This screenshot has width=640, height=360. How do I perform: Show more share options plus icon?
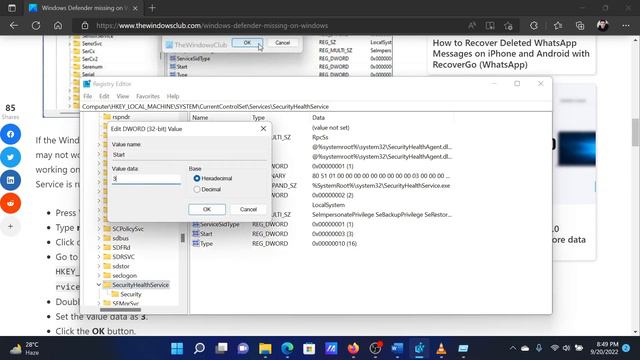click(x=10, y=226)
